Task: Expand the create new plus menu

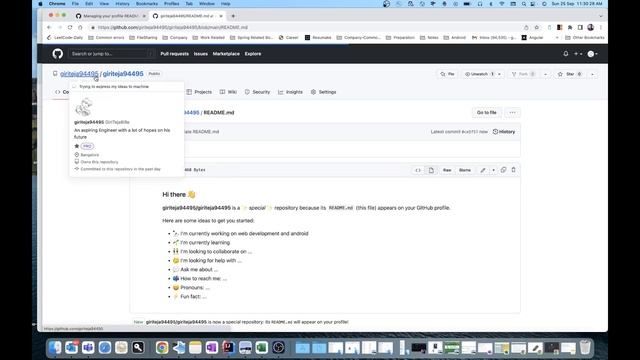Action: [578, 53]
